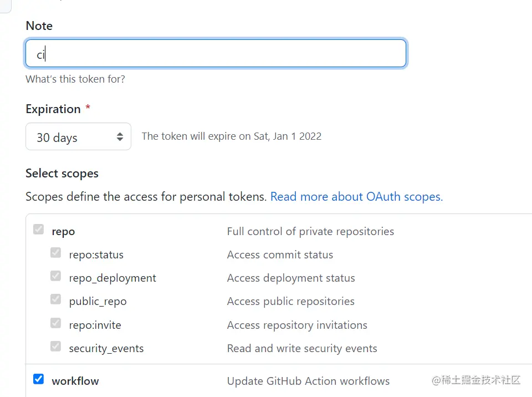This screenshot has width=532, height=397.
Task: Toggle the security_events checkbox
Action: pyautogui.click(x=55, y=347)
